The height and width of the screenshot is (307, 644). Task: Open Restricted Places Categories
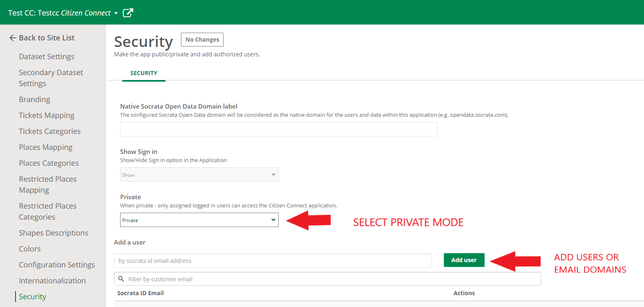(47, 211)
